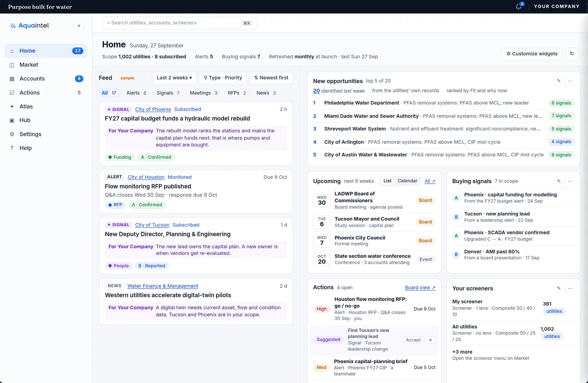This screenshot has width=588, height=383.
Task: Edit the Your screeners widget pencil icon
Action: coord(559,288)
